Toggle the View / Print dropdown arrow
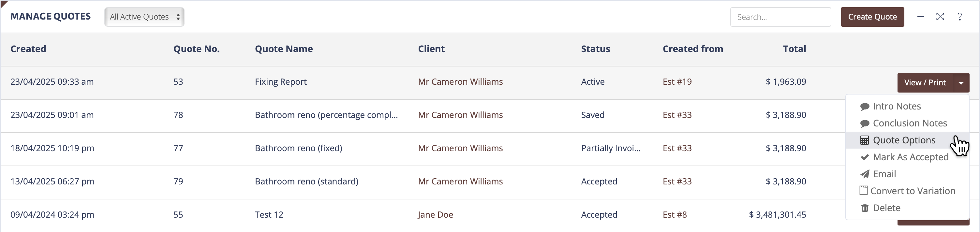 (x=961, y=82)
